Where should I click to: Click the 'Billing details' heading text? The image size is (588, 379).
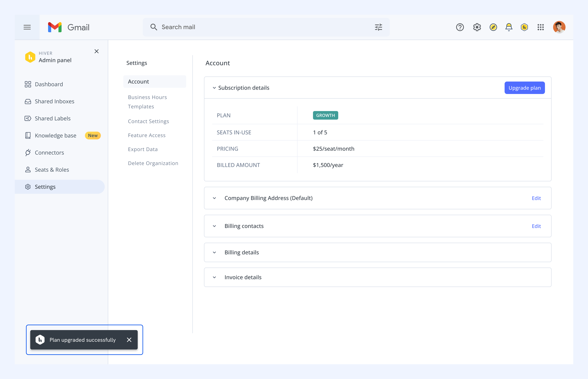pos(241,252)
